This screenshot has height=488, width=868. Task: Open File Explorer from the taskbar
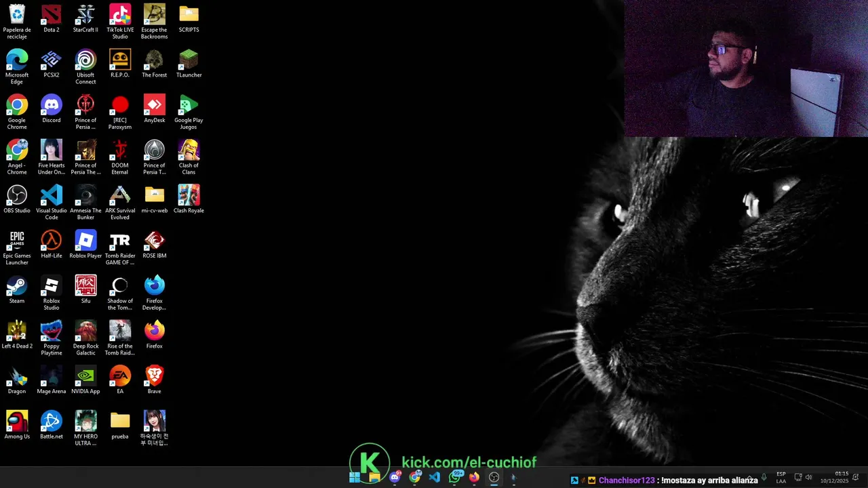point(374,478)
